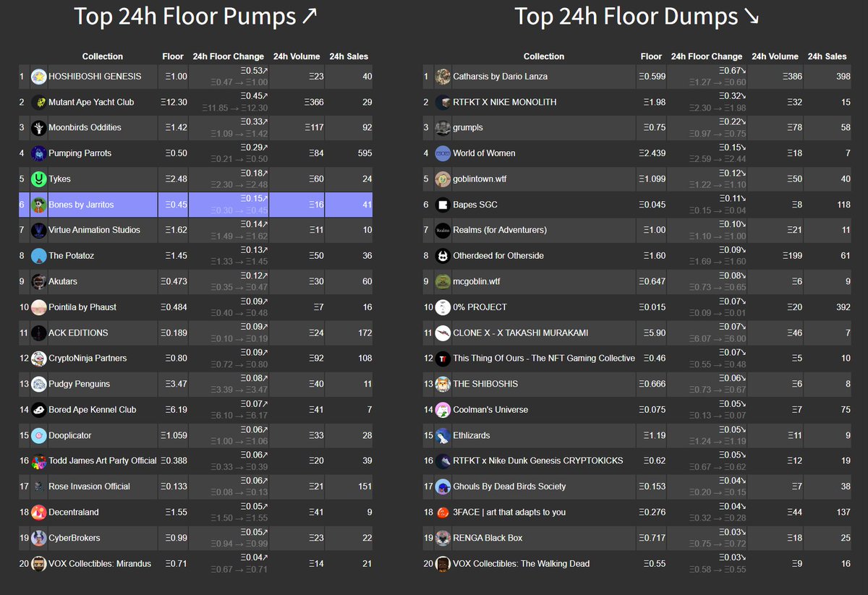Click the 3FACE collection icon

(x=441, y=512)
